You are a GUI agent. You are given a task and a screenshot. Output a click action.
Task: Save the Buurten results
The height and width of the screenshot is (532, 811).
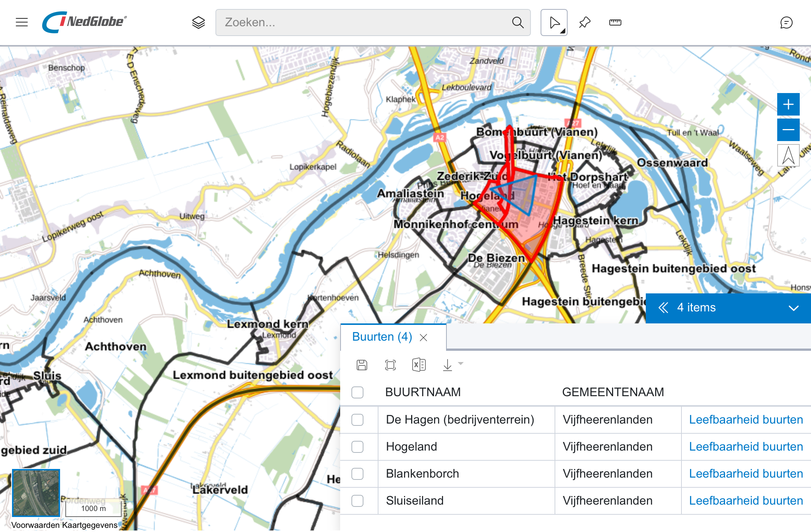[362, 365]
